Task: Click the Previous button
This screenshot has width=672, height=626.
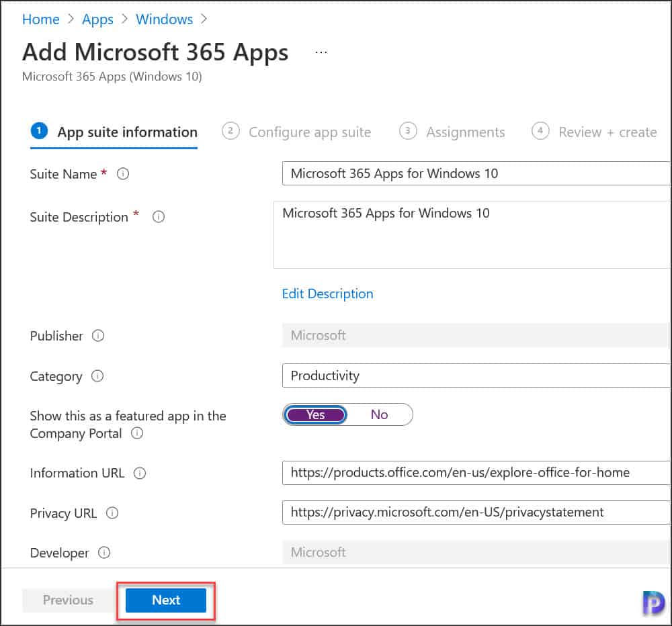Action: tap(68, 600)
